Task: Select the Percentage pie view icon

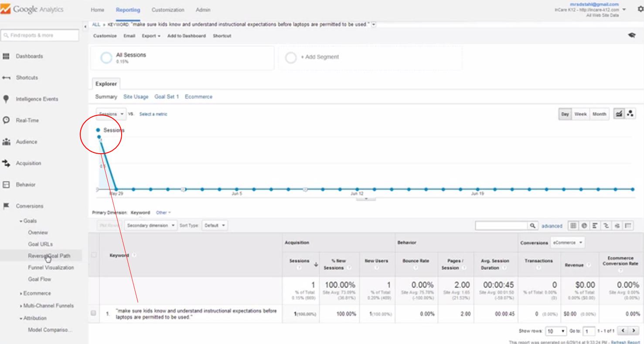Action: click(x=584, y=226)
